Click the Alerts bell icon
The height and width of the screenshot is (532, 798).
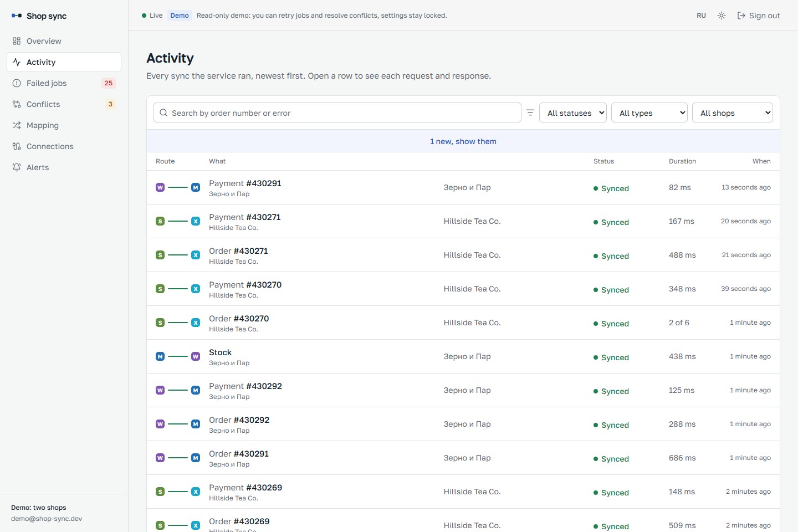click(17, 167)
